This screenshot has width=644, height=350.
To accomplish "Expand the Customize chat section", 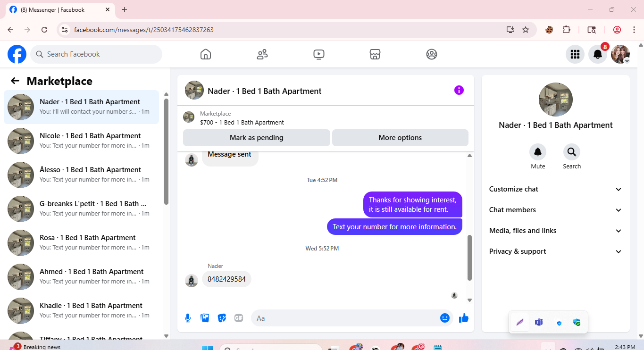I will [556, 189].
